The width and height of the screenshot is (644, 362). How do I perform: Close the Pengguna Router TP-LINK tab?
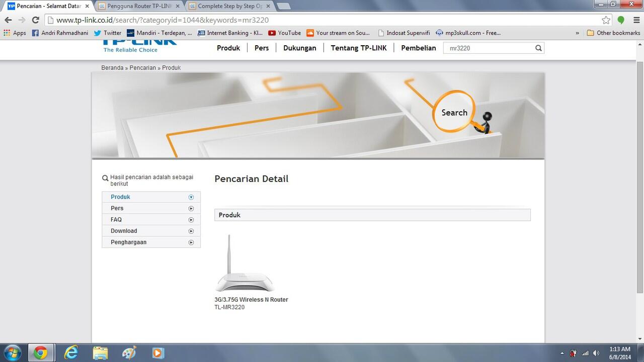[177, 6]
